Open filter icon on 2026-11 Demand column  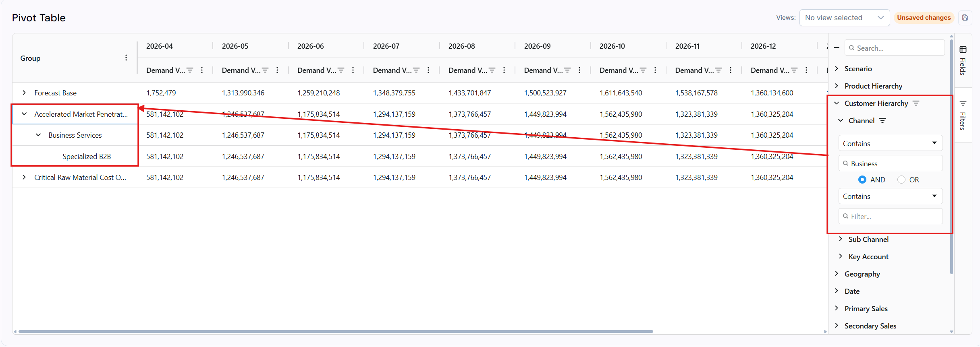[x=718, y=70]
